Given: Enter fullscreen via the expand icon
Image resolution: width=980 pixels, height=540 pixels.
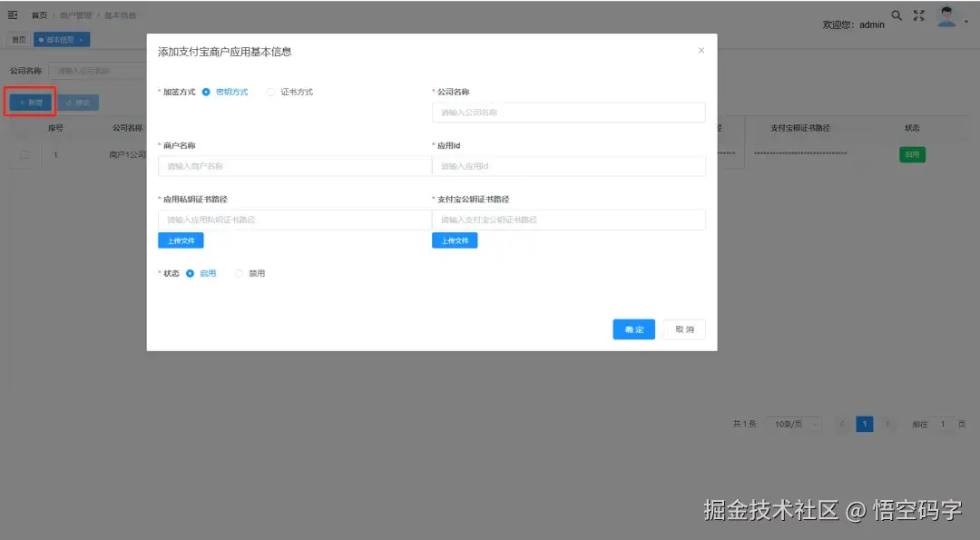Looking at the screenshot, I should [x=919, y=15].
